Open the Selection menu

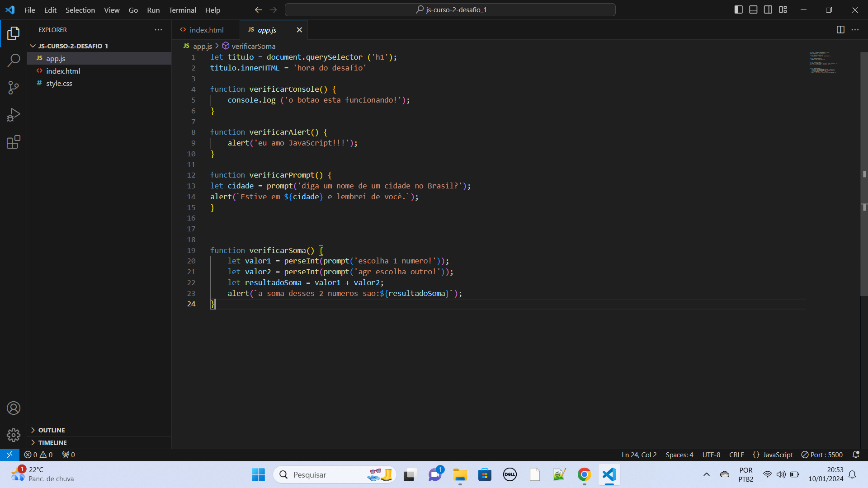coord(80,10)
